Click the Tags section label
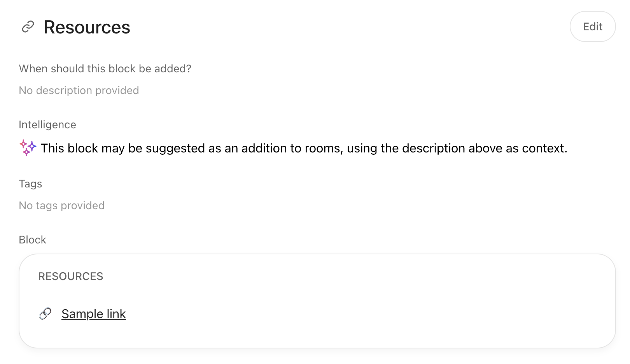Image resolution: width=630 pixels, height=364 pixels. coord(30,184)
